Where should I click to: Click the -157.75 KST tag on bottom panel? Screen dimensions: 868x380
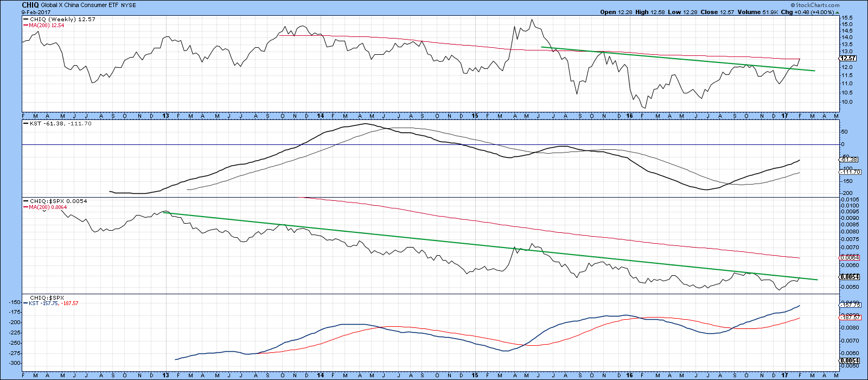point(849,305)
